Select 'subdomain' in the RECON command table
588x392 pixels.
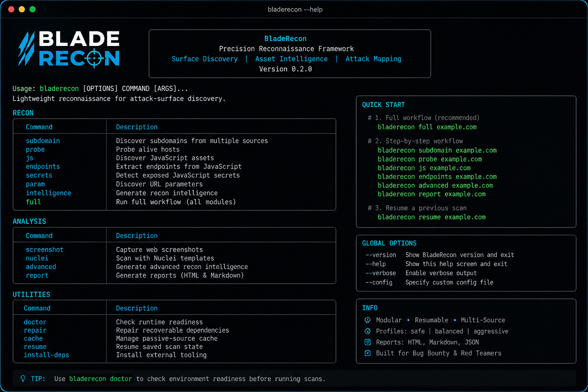pos(43,141)
